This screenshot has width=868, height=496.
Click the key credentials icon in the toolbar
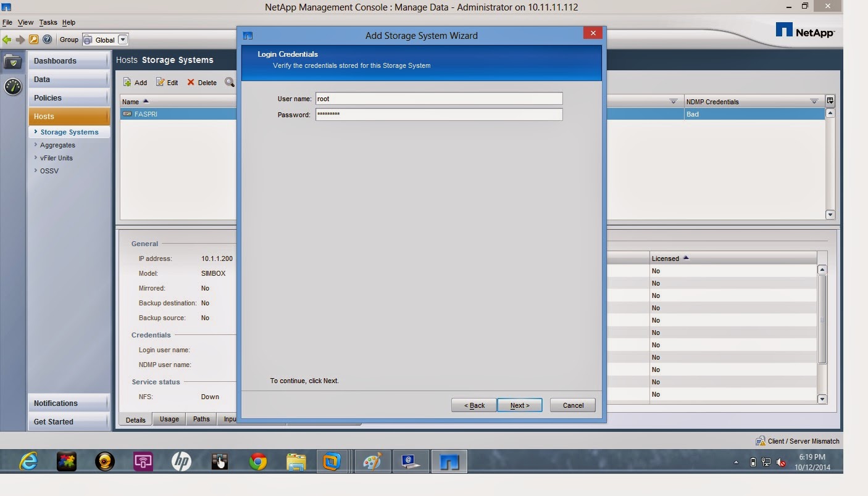coord(33,39)
